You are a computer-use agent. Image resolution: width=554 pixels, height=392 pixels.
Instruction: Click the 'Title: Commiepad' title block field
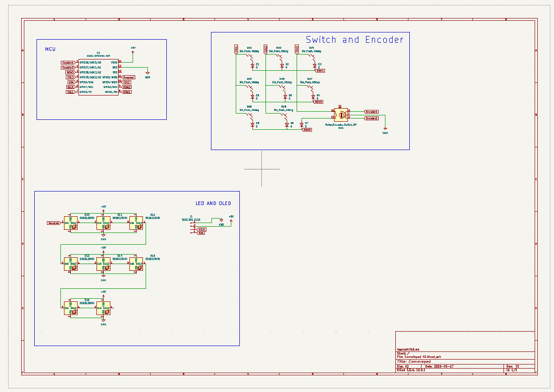point(413,361)
